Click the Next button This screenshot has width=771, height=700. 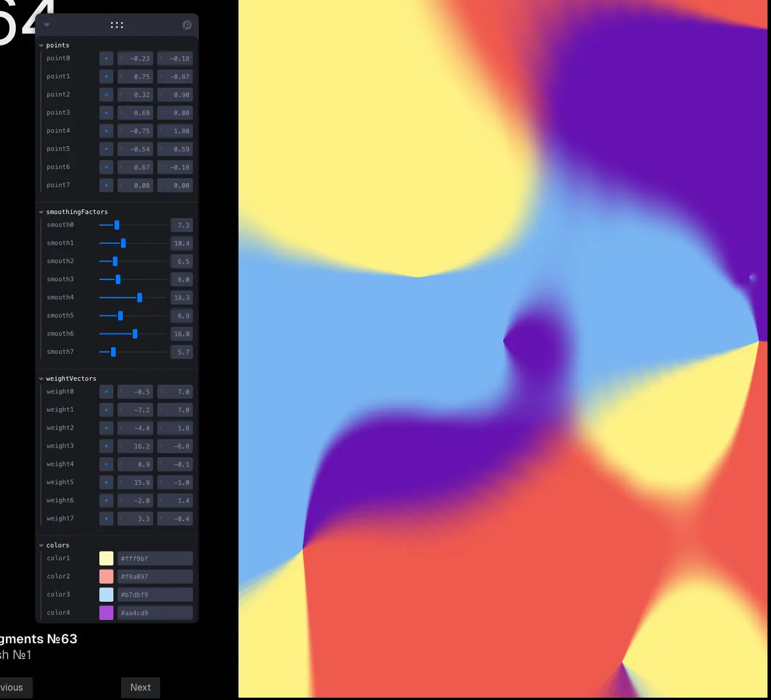click(x=140, y=687)
